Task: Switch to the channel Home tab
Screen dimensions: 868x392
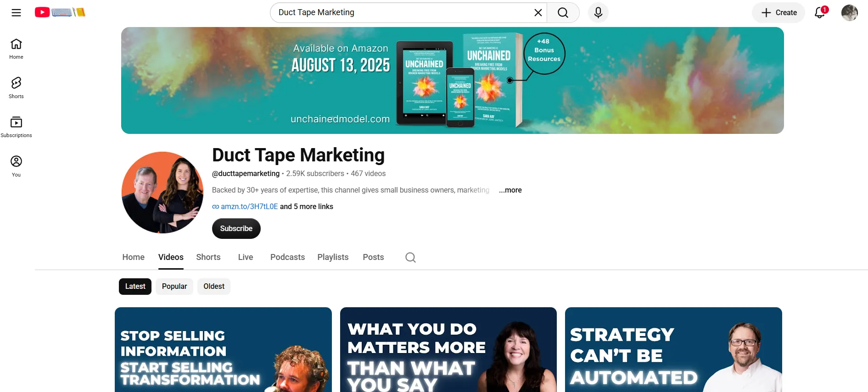Action: 134,257
